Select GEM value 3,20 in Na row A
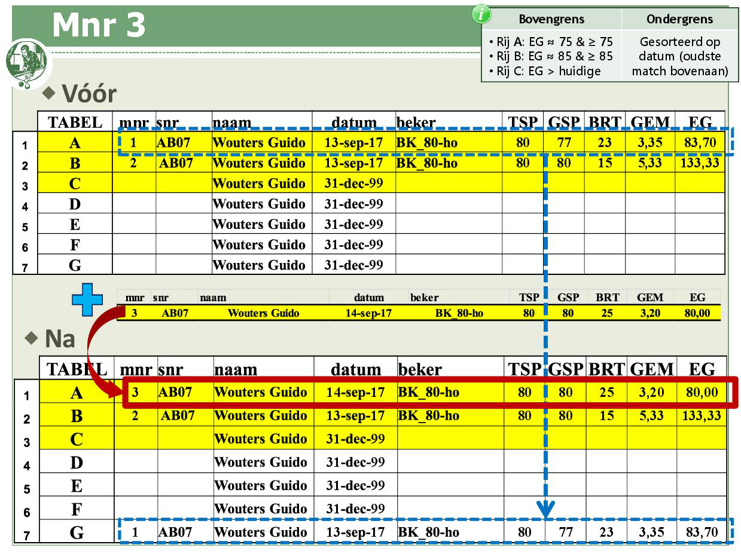 coord(651,393)
